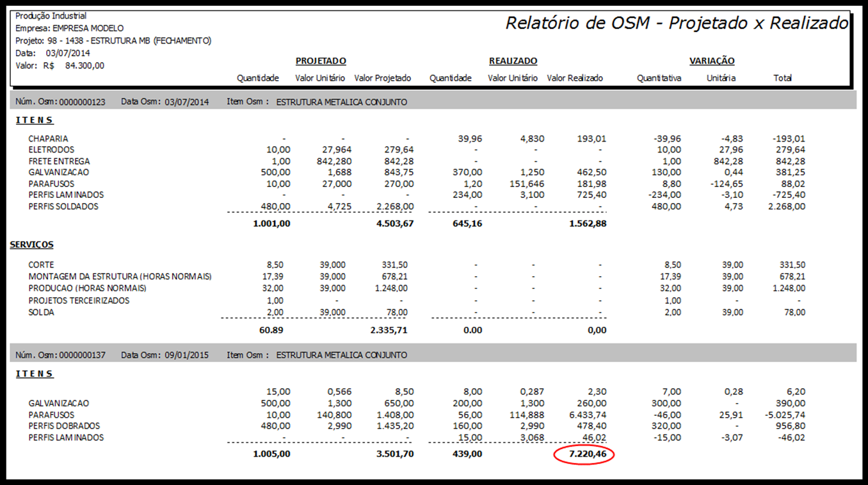The image size is (868, 485).
Task: Click the variation total 956,80
Action: click(x=791, y=426)
